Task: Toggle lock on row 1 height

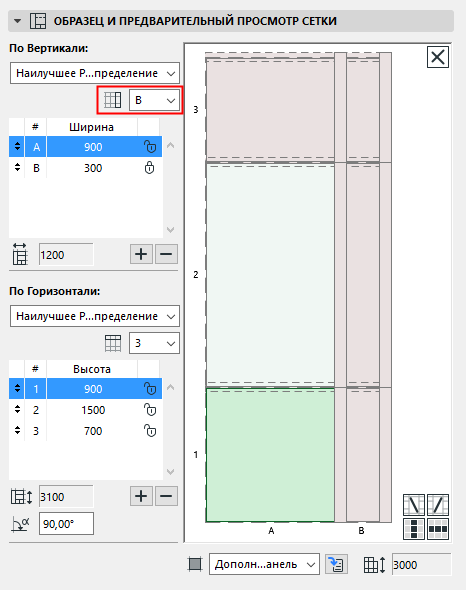Action: 150,389
